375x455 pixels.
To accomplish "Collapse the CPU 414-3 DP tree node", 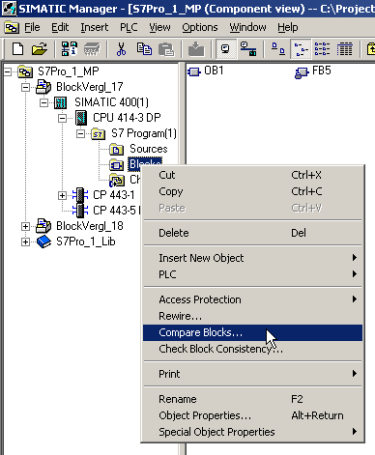I will click(62, 118).
